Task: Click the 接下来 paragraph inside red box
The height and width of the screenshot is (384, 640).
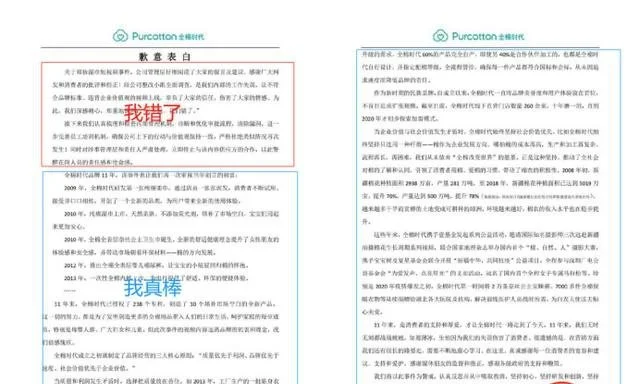Action: click(x=165, y=142)
